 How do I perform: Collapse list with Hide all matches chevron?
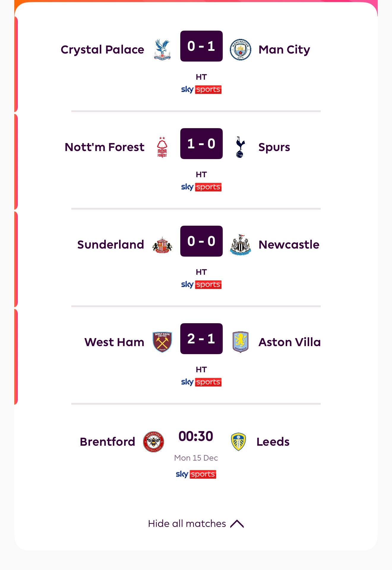coord(237,524)
